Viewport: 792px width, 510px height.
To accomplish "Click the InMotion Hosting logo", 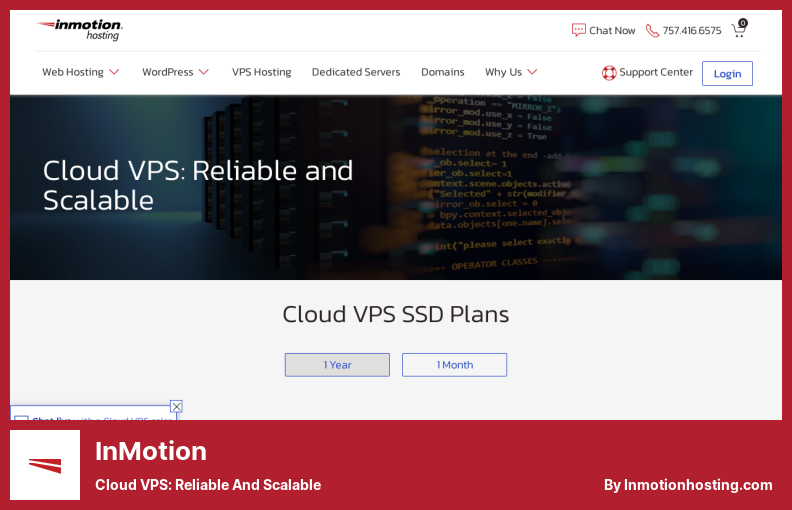I will [79, 30].
